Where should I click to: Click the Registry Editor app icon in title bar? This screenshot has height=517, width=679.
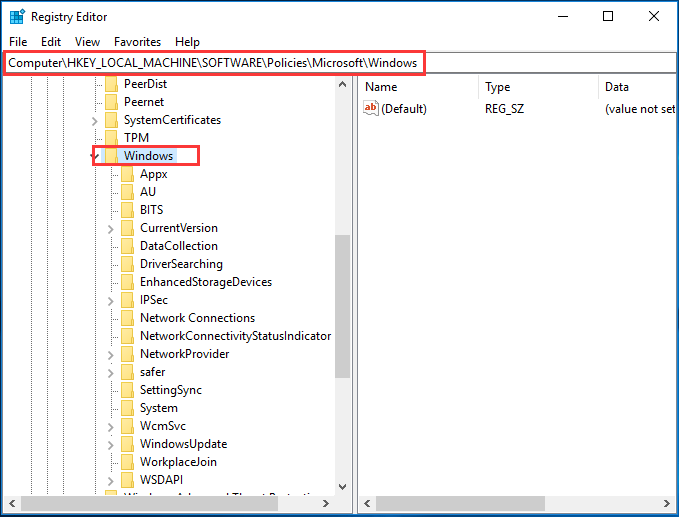click(17, 17)
